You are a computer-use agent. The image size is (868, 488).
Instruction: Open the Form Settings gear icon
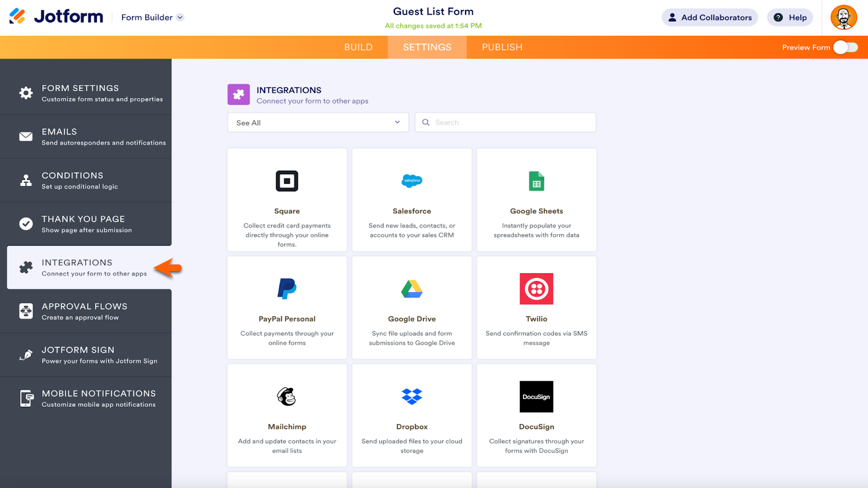[26, 93]
